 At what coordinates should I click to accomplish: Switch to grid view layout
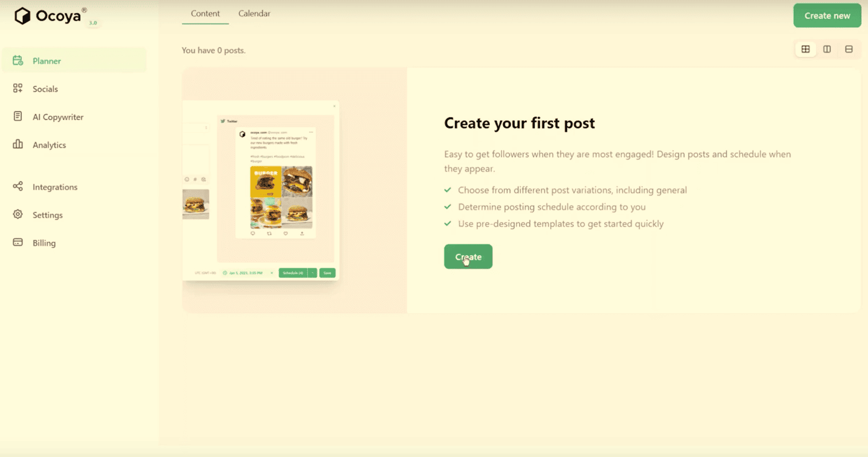[x=805, y=49]
